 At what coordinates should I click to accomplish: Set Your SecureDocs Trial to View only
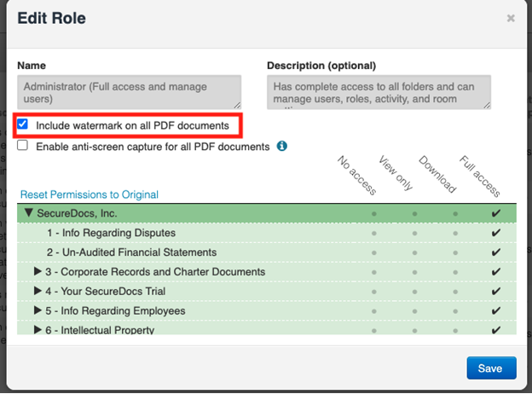(x=414, y=292)
